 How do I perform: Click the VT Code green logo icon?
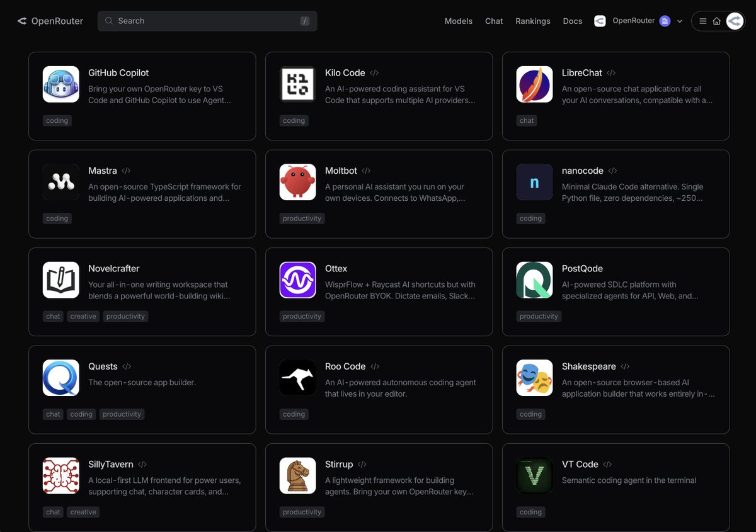534,475
